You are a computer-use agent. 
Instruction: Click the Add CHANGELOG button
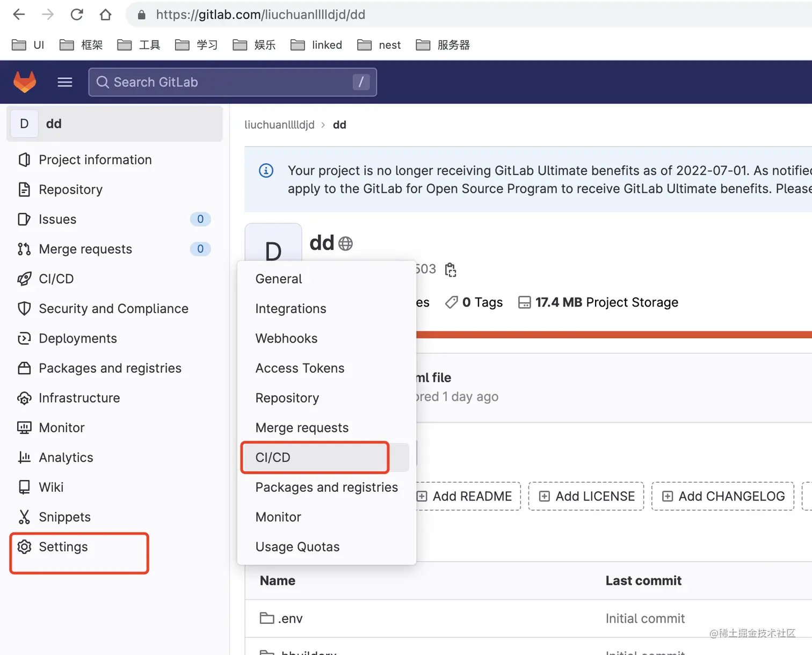723,496
